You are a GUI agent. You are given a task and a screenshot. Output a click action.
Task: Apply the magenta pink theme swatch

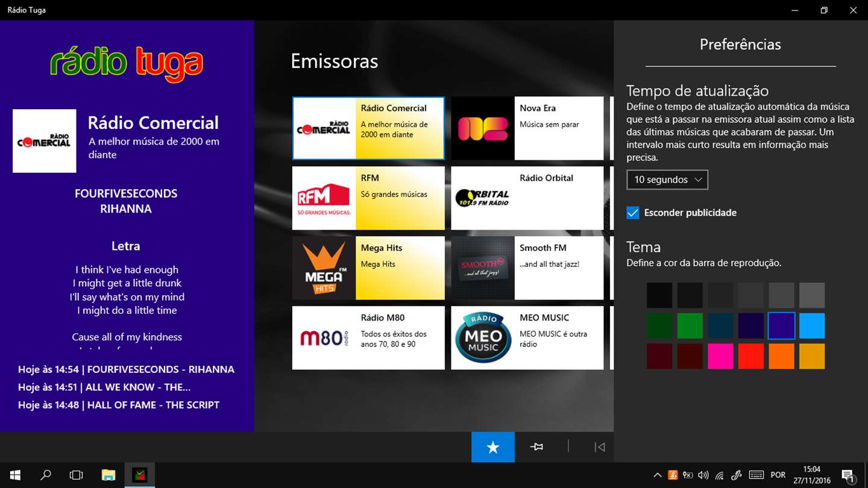click(720, 357)
